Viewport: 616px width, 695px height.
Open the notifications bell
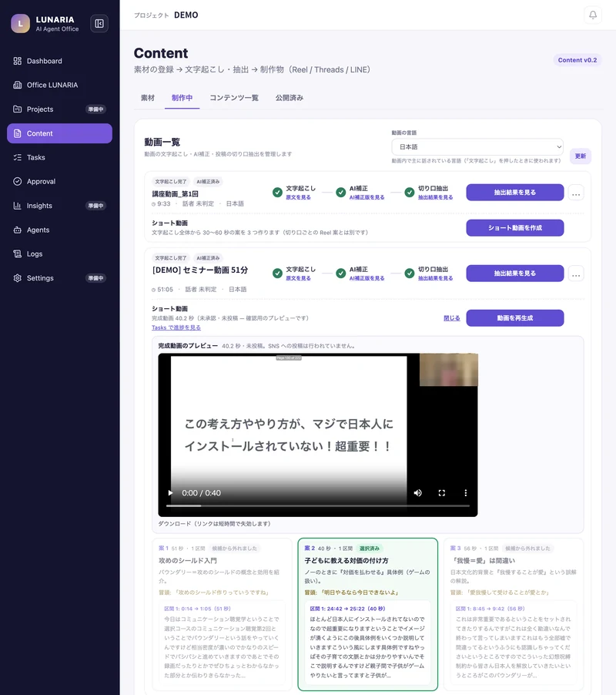point(593,15)
